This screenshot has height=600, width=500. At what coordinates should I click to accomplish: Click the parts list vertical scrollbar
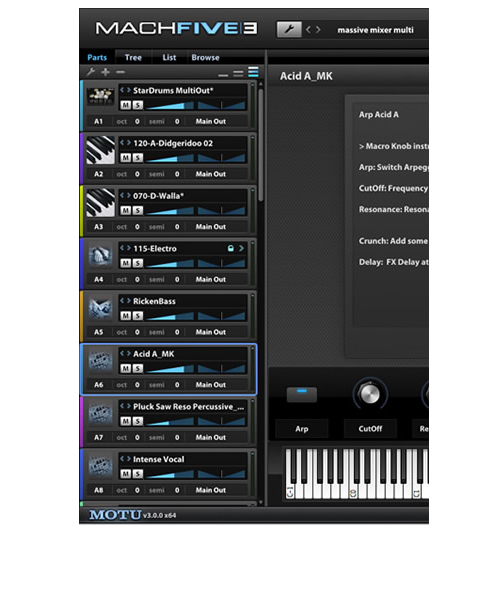click(261, 145)
